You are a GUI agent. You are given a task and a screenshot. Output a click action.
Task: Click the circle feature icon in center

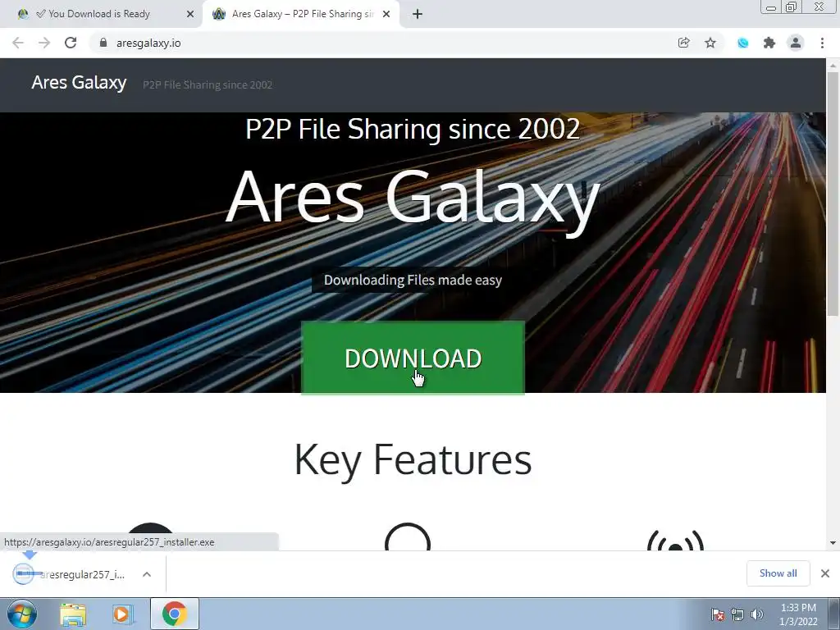408,536
